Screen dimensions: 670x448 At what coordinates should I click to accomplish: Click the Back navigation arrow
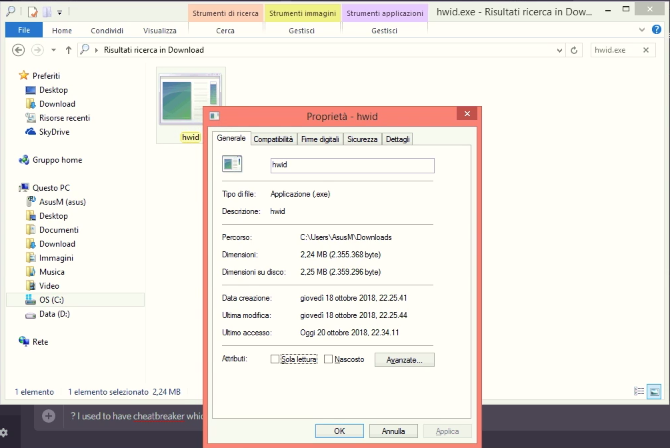pos(18,50)
